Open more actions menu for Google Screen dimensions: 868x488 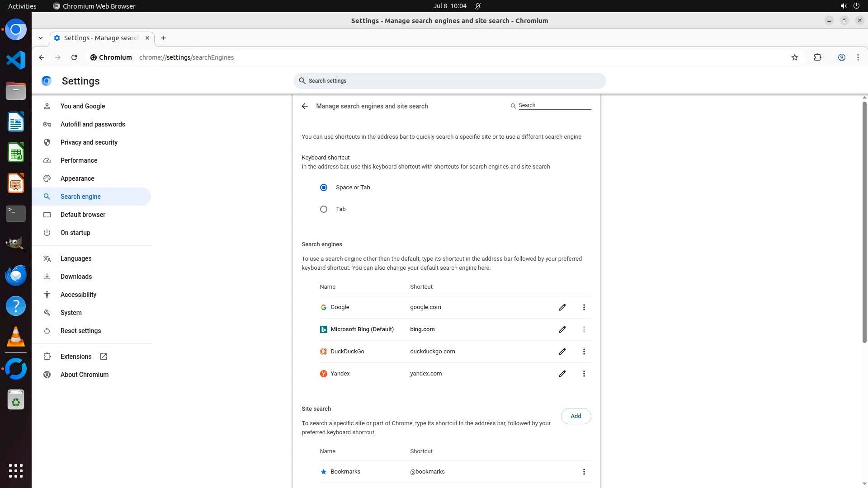click(x=584, y=307)
